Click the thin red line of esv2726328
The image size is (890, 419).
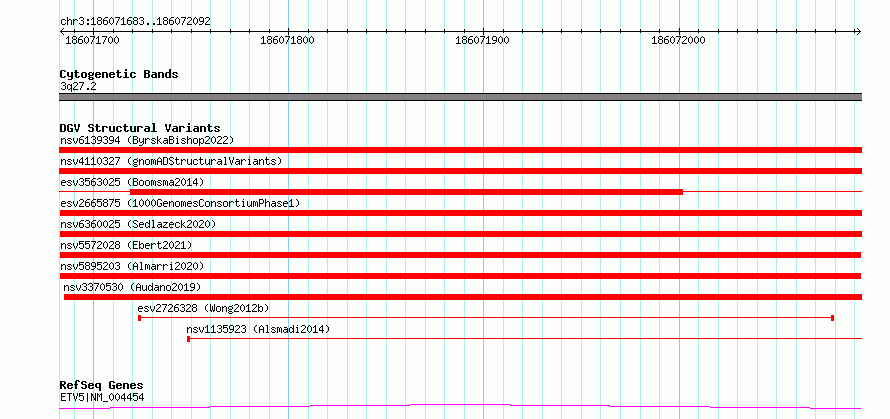(486, 318)
